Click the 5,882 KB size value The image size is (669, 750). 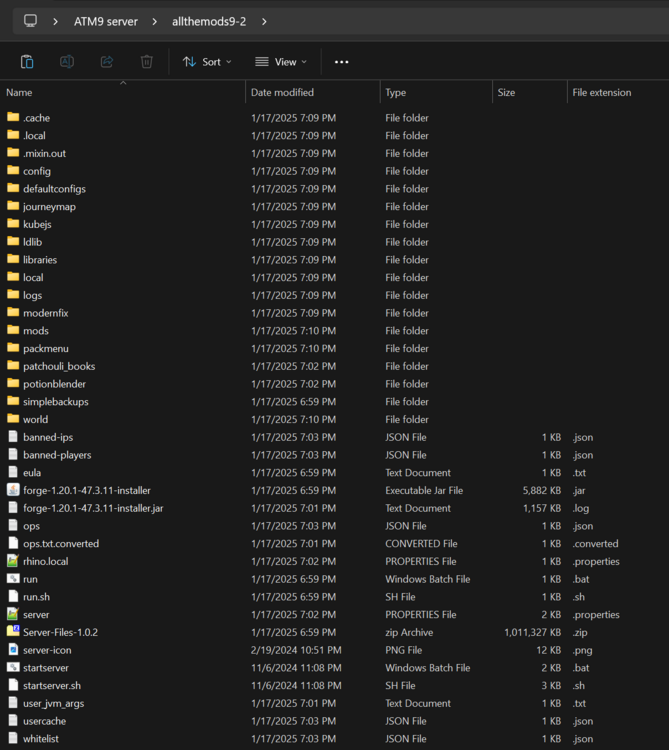click(541, 490)
